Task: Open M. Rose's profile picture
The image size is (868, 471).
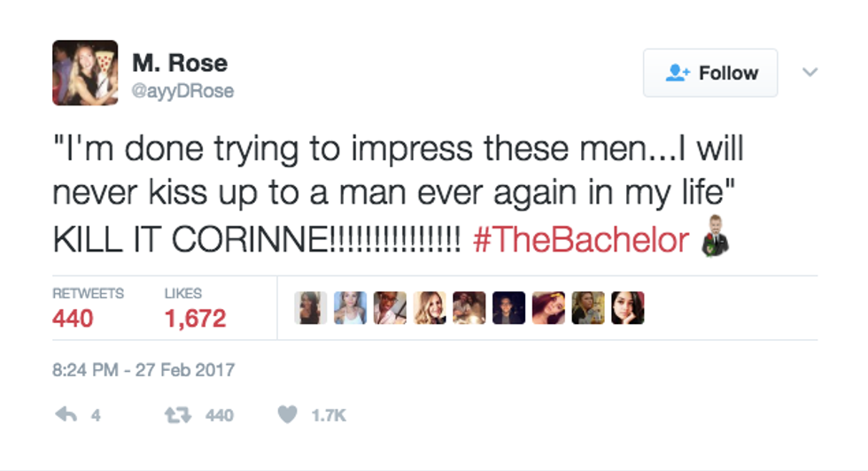Action: [85, 73]
